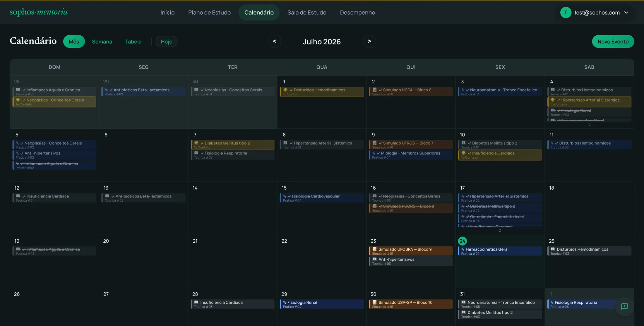Click book icon of Disturbios Hemodinamicos on day 25
Screen dimensions: 644x326
point(552,249)
